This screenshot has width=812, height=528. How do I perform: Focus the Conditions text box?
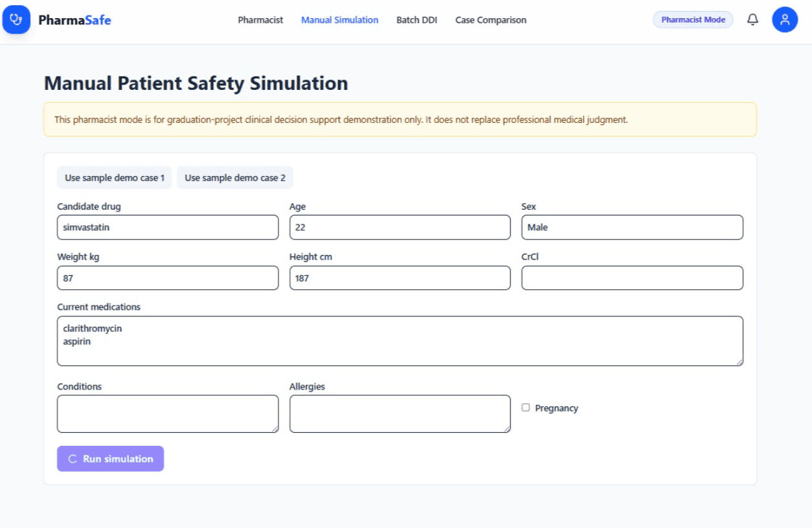click(x=168, y=414)
